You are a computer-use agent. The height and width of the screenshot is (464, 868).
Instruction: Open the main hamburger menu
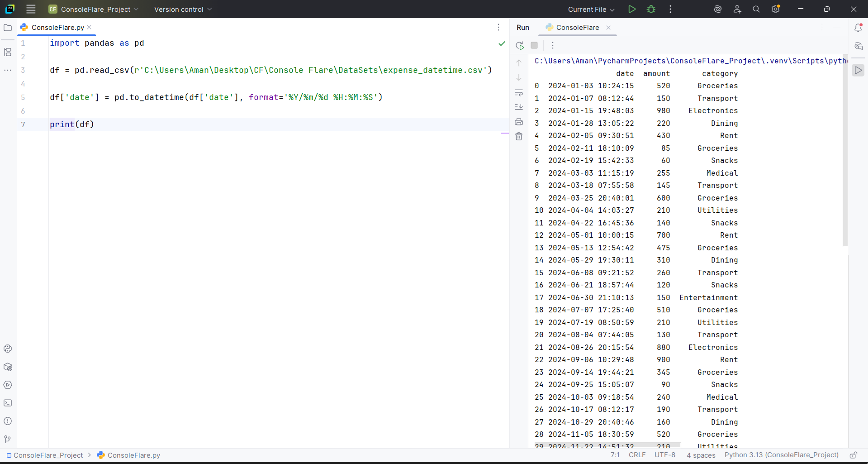30,9
